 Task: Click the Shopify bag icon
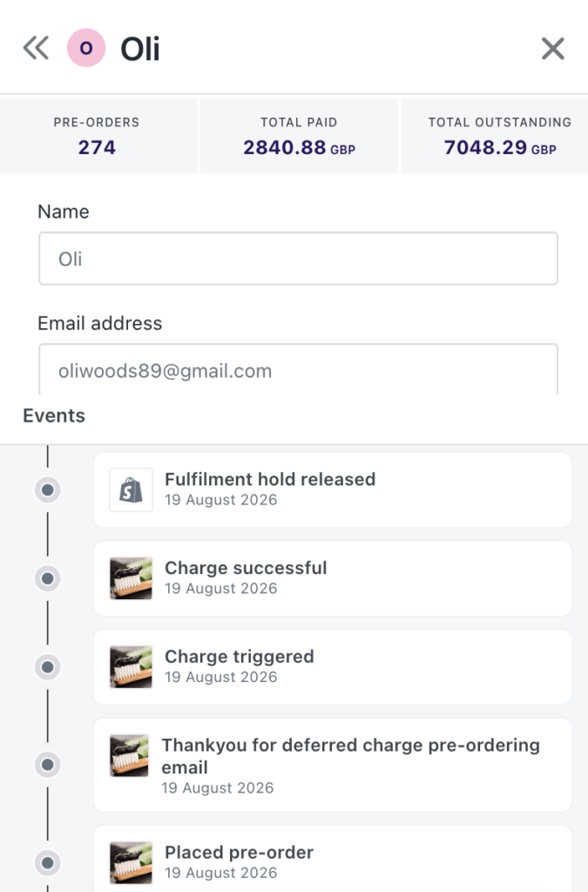131,490
